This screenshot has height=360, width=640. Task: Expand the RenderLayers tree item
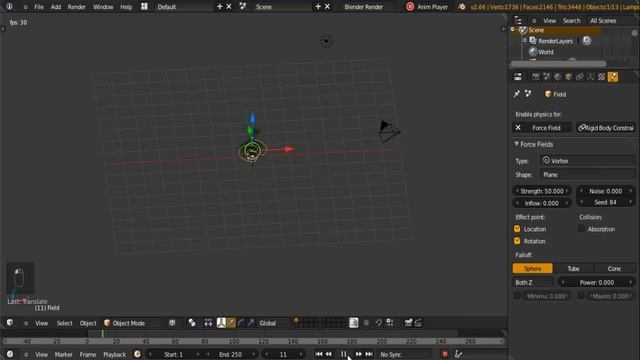pyautogui.click(x=525, y=40)
